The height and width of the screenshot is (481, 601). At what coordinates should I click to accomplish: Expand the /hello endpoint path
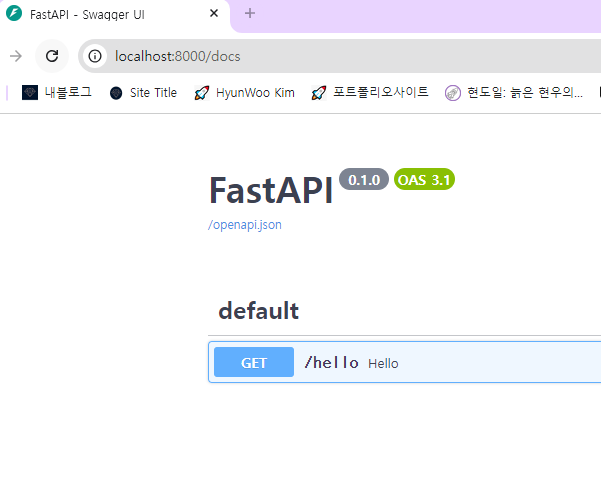tap(332, 362)
